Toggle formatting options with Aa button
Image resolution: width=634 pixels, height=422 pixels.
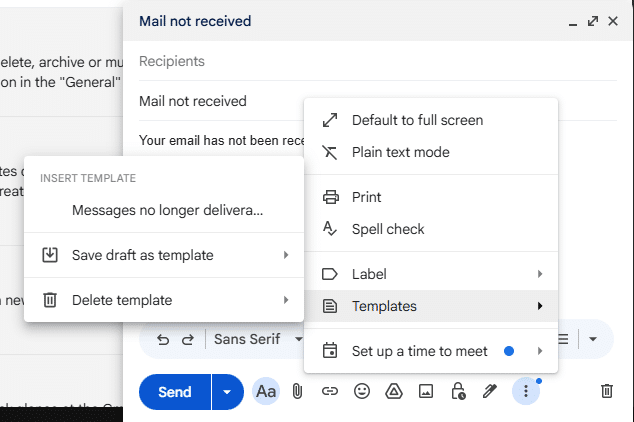coord(266,392)
